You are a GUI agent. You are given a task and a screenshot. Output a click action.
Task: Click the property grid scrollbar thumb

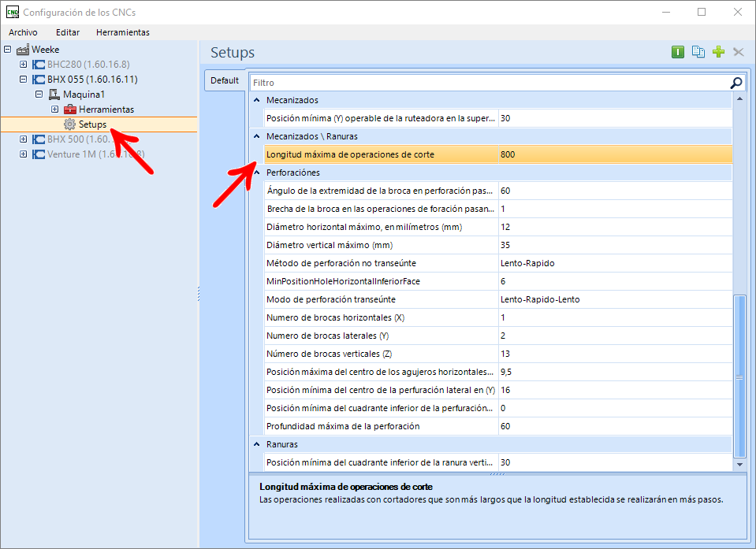[739, 377]
